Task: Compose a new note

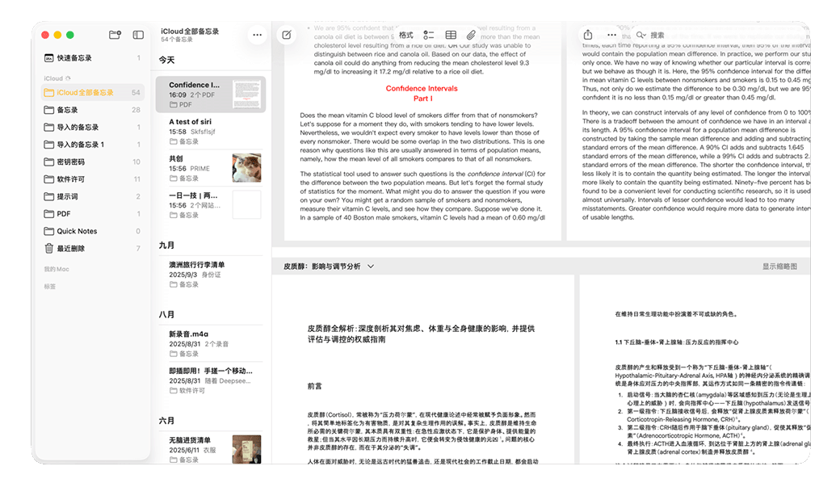Action: pos(286,35)
